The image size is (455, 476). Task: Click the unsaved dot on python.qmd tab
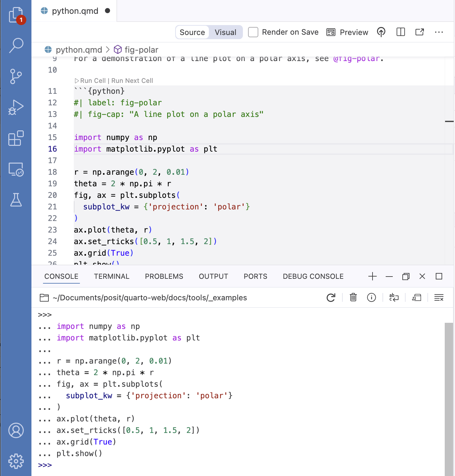[107, 11]
